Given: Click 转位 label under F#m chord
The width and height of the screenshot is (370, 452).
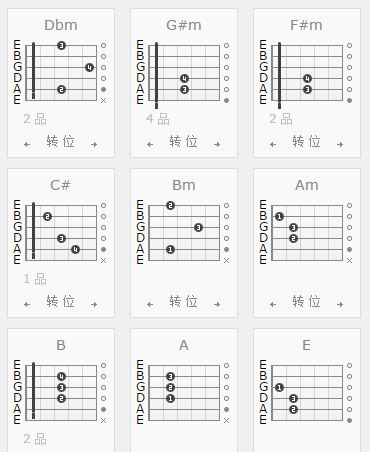Looking at the screenshot, I should [x=306, y=141].
